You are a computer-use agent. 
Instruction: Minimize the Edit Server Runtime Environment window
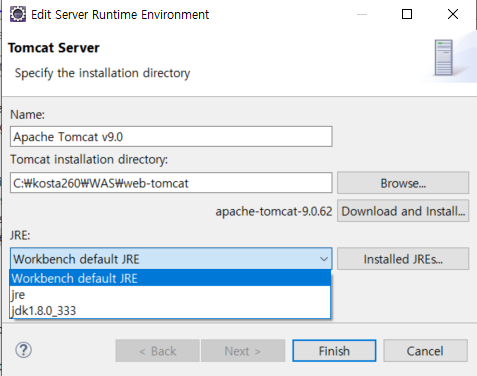coord(362,14)
